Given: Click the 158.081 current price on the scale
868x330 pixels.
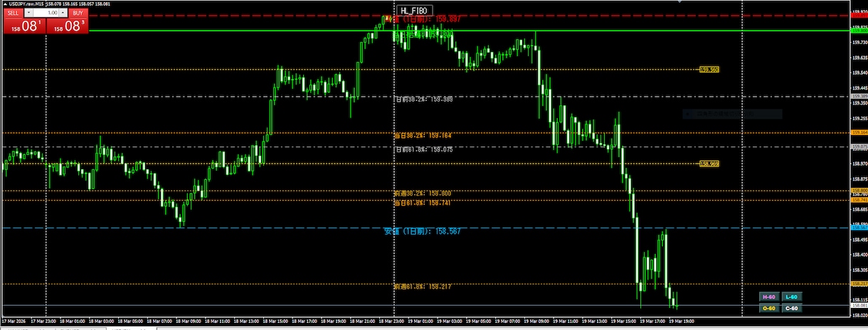Looking at the screenshot, I should pyautogui.click(x=859, y=306).
